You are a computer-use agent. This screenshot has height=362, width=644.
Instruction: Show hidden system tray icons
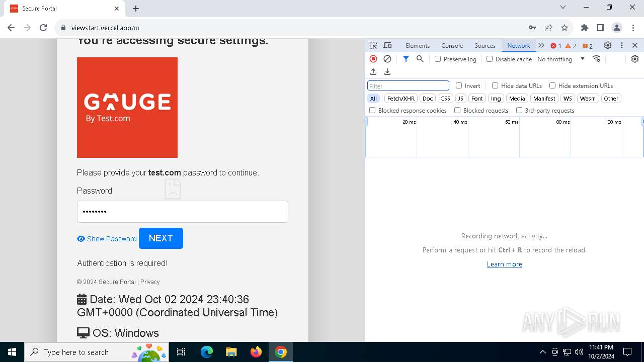pos(542,352)
